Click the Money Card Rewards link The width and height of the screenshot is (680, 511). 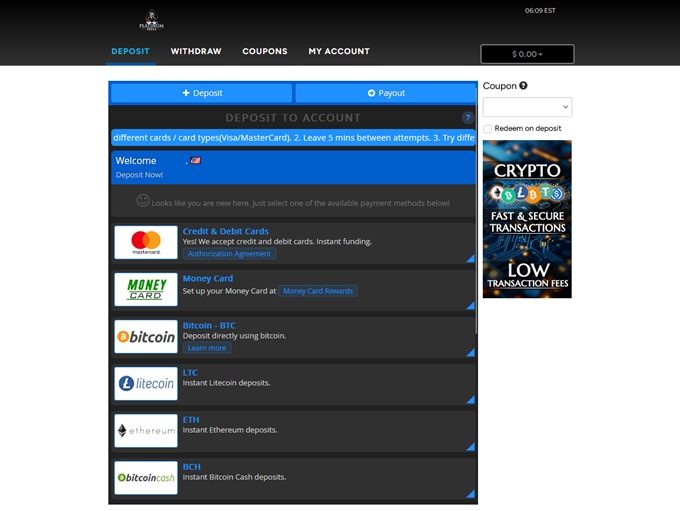click(x=317, y=291)
